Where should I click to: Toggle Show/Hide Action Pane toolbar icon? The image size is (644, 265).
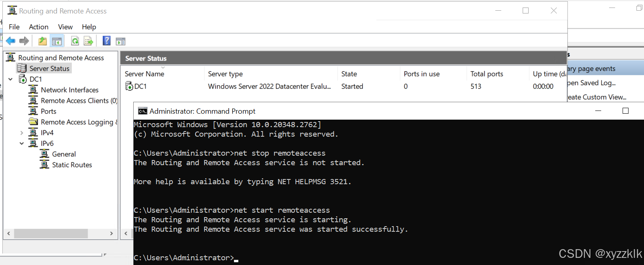click(x=121, y=41)
